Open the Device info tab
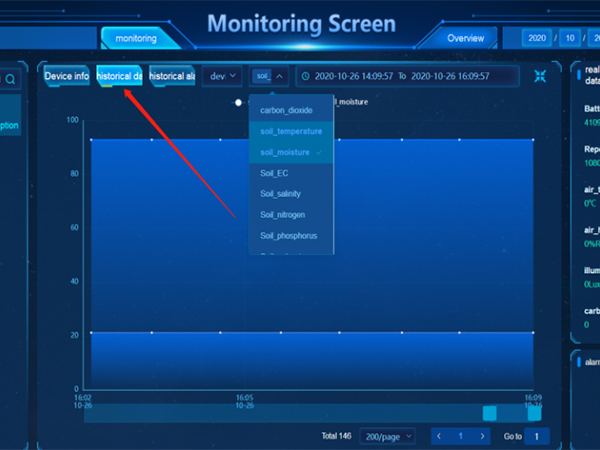 pyautogui.click(x=67, y=76)
